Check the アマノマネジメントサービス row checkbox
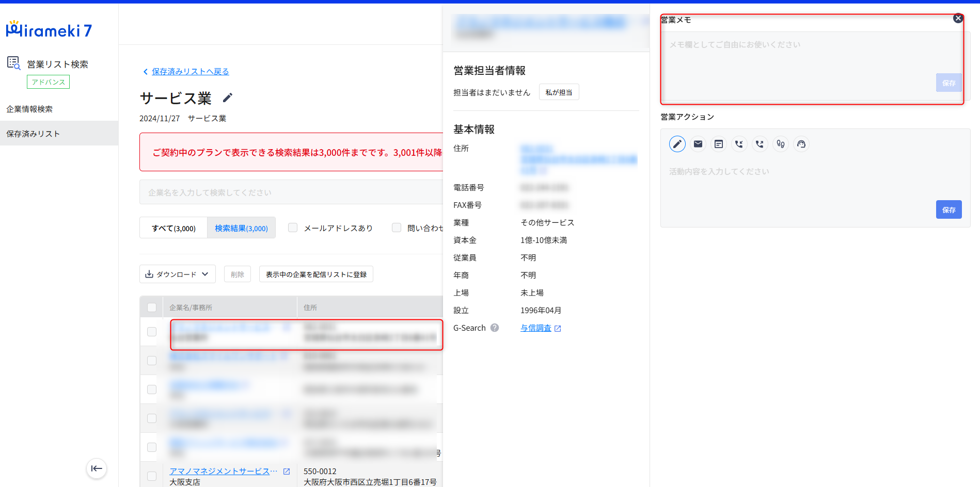The width and height of the screenshot is (980, 487). (x=152, y=476)
